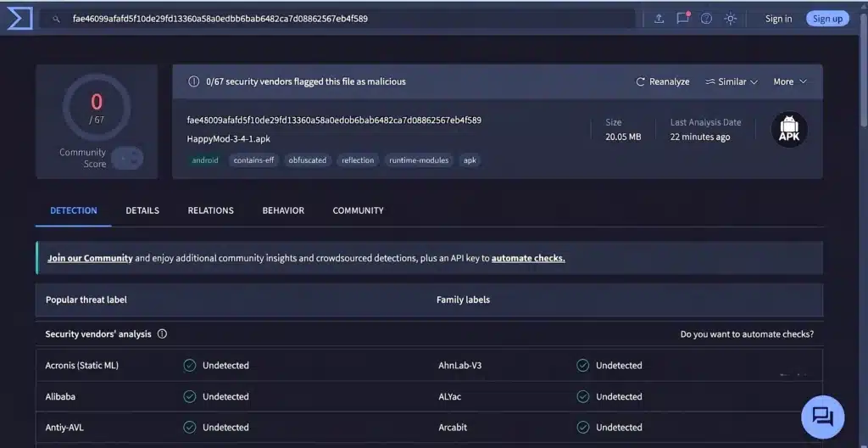The height and width of the screenshot is (448, 868).
Task: Click the Alibaba Undetected check icon
Action: pos(190,396)
